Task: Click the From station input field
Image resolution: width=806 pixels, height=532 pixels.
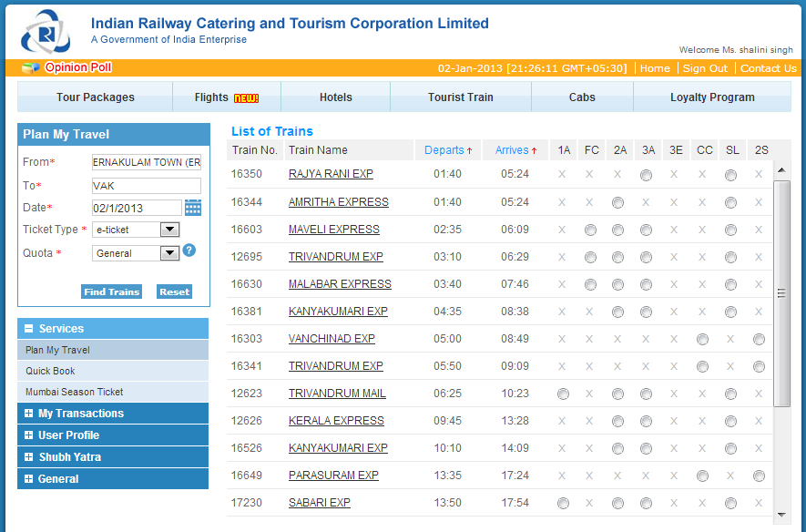Action: point(146,162)
